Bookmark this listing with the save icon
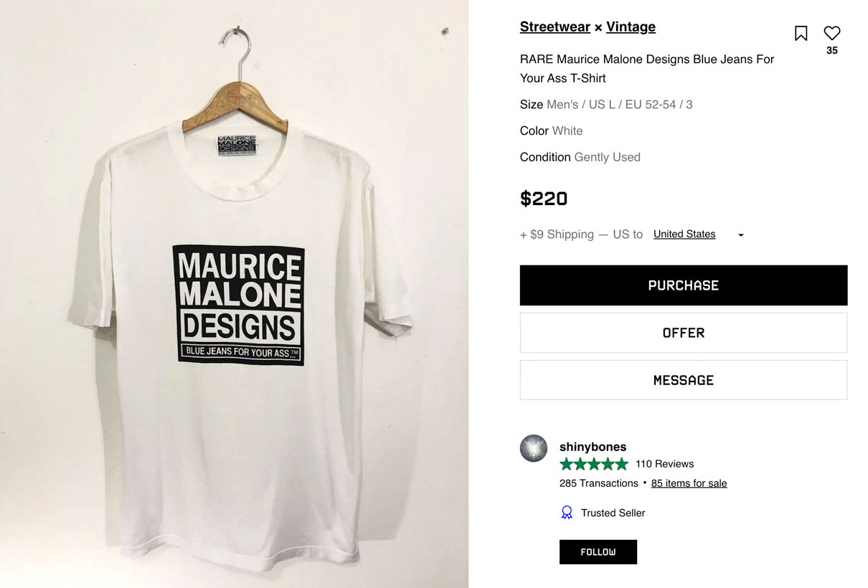The height and width of the screenshot is (588, 868). coord(801,33)
